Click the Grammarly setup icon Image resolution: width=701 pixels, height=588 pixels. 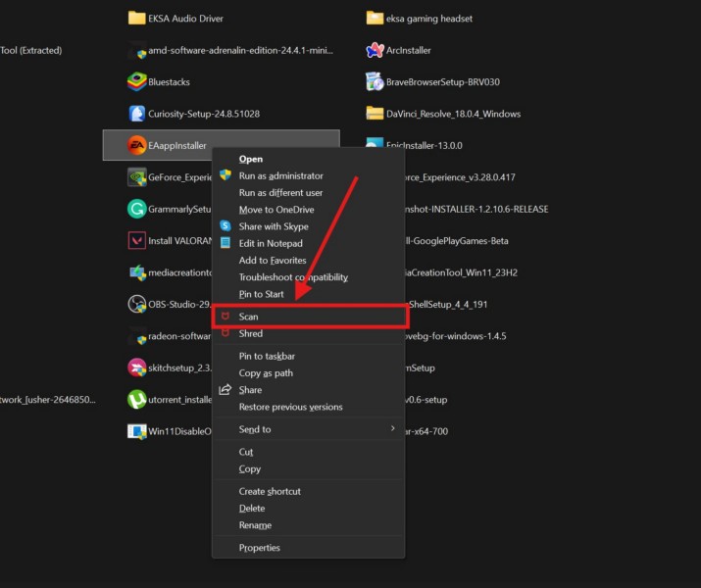pyautogui.click(x=137, y=209)
